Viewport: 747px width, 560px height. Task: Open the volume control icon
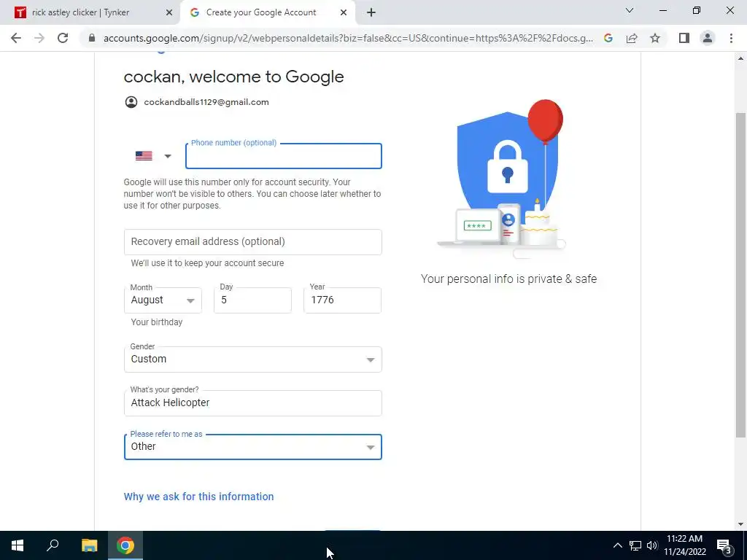coord(652,545)
